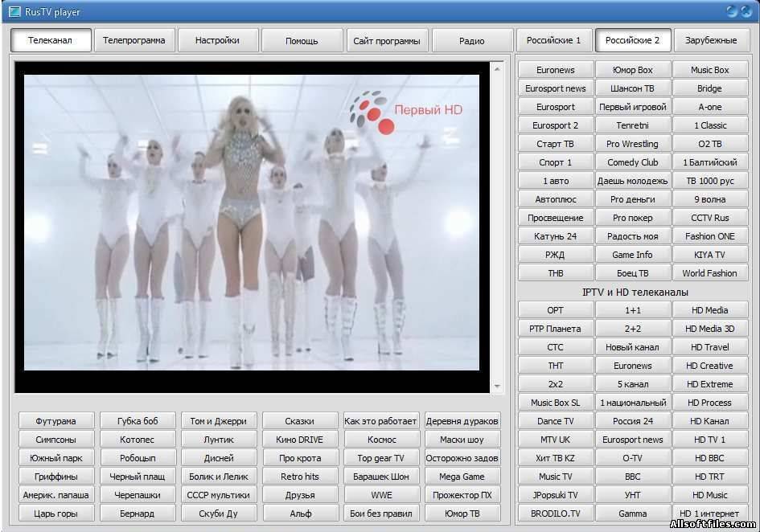Select the WWE channel
The height and width of the screenshot is (532, 760).
coord(381,495)
